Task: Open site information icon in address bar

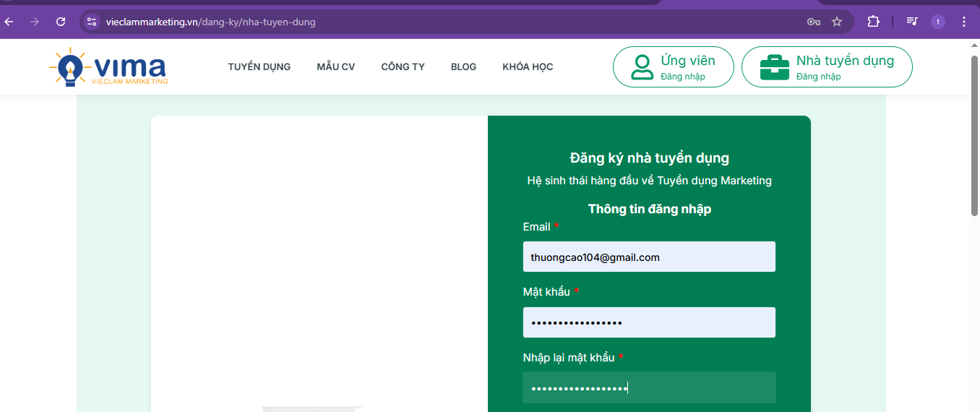Action: point(92,22)
